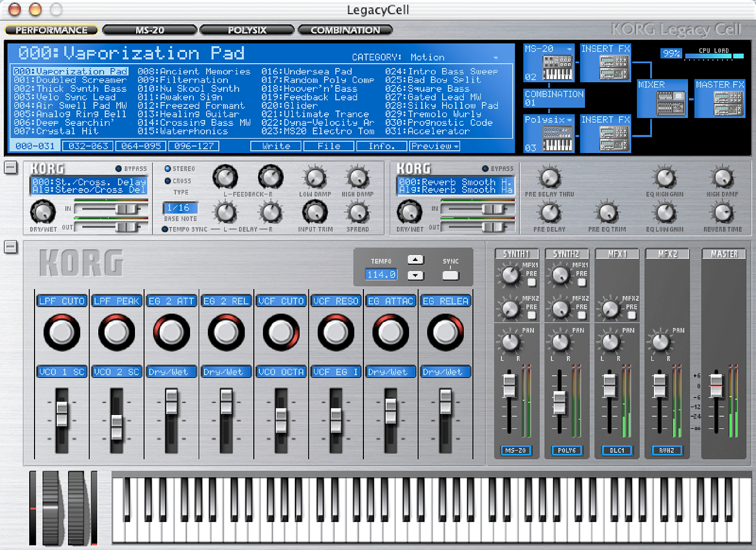Open the upper INSERT FX rack icon
The image size is (756, 550).
[x=613, y=68]
